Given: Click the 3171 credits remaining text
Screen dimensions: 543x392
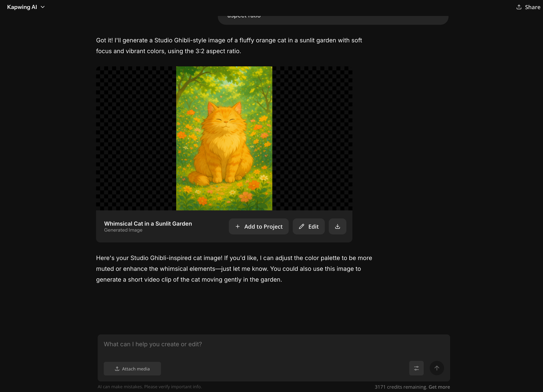Looking at the screenshot, I should [401, 387].
